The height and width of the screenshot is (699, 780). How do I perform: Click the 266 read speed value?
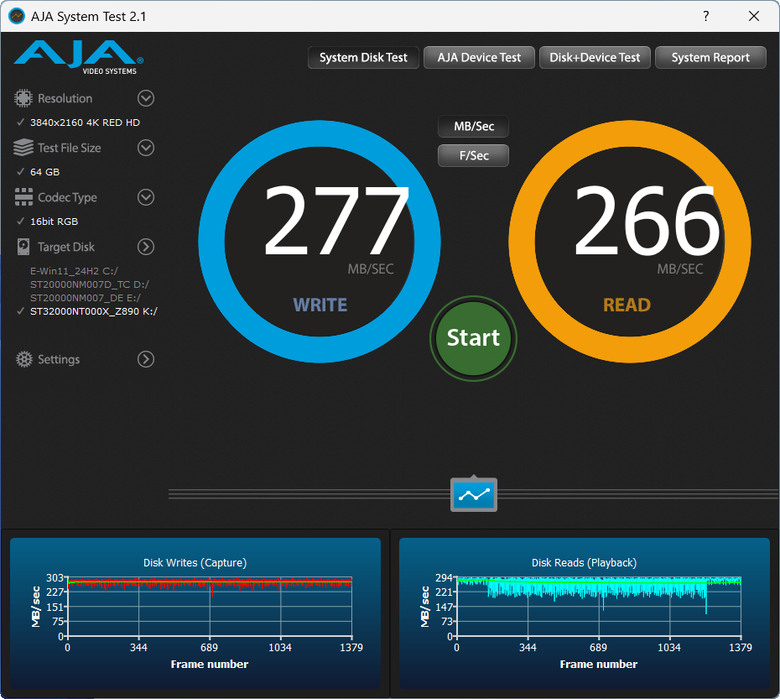646,220
